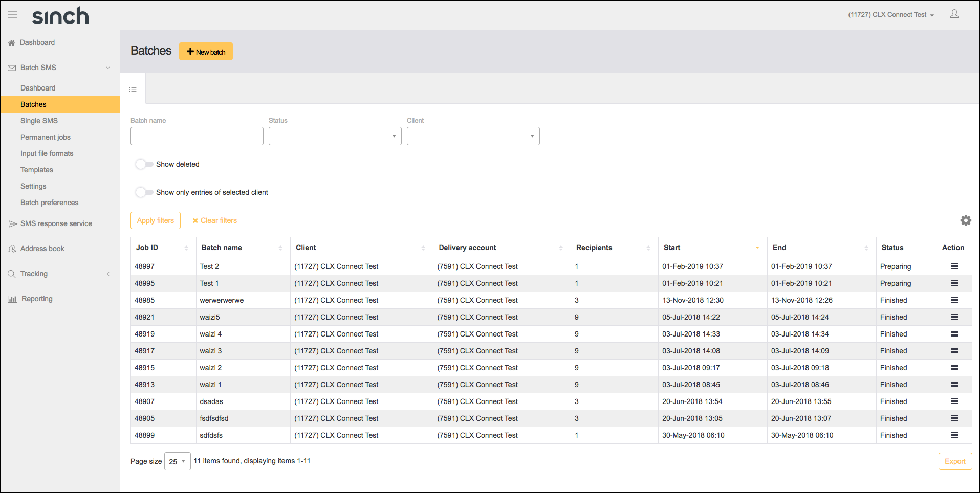Click the action icon for batch waizi5
980x493 pixels.
(954, 317)
